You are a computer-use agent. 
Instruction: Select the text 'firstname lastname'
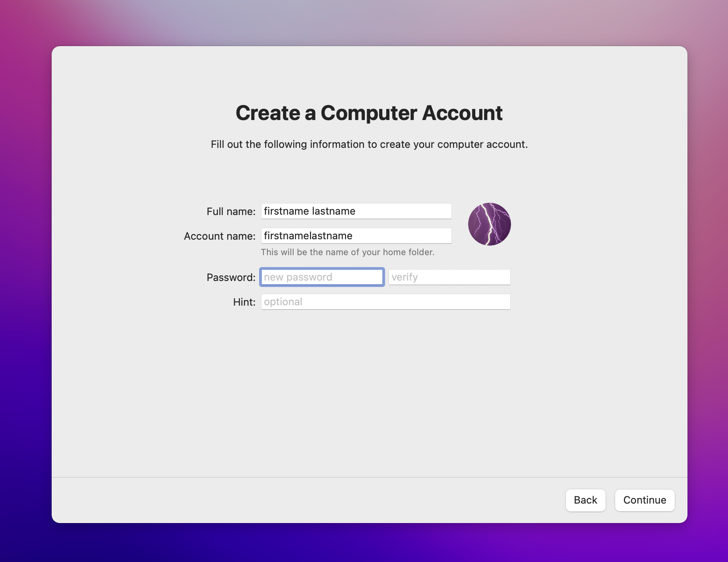click(310, 211)
